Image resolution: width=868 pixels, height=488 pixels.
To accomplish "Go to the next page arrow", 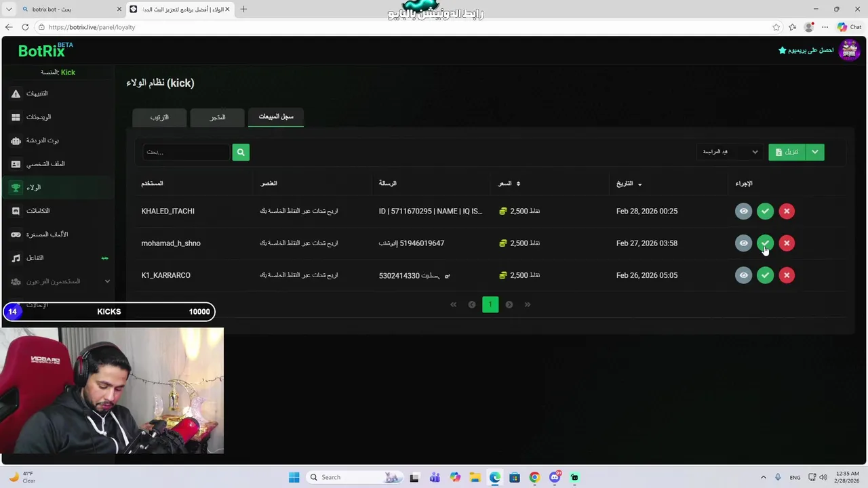I will [x=509, y=305].
